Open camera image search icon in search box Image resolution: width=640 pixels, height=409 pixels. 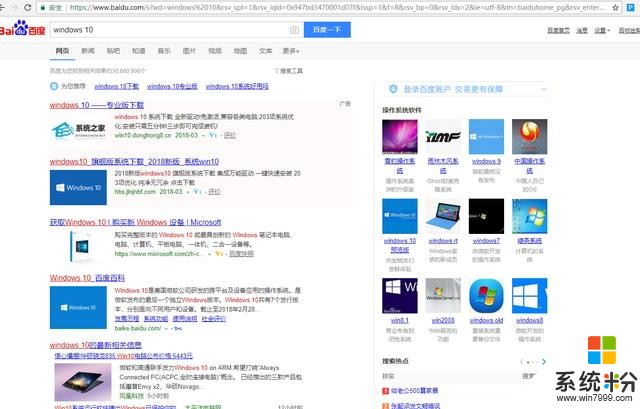tap(294, 30)
